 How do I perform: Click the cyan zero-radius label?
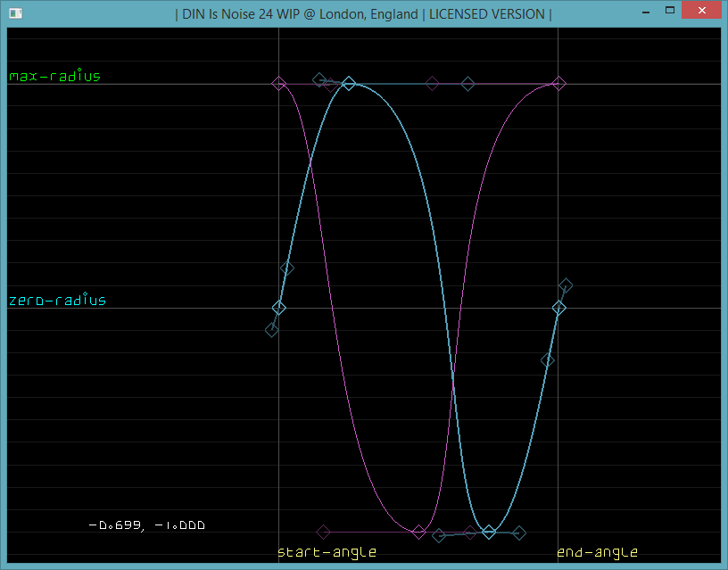[58, 300]
